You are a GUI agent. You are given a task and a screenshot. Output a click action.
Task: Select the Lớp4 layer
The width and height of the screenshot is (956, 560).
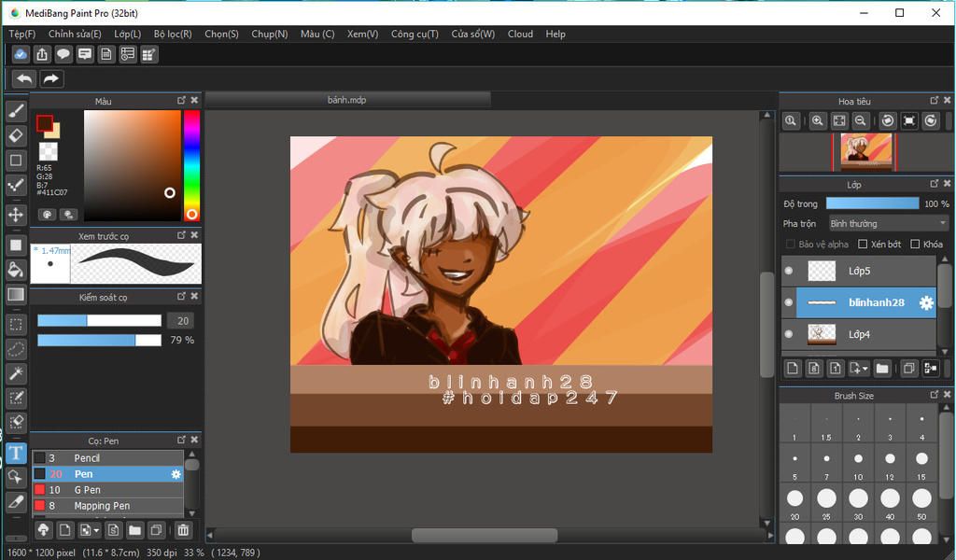[x=859, y=334]
